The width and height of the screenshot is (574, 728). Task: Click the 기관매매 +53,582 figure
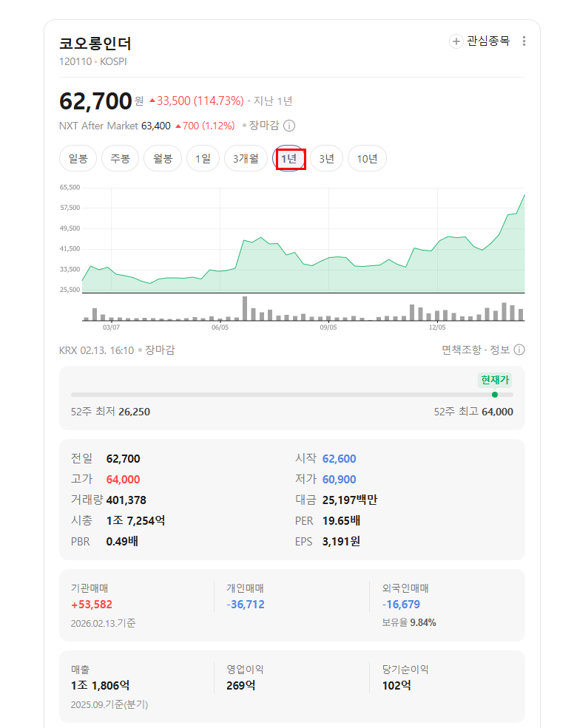pyautogui.click(x=92, y=605)
